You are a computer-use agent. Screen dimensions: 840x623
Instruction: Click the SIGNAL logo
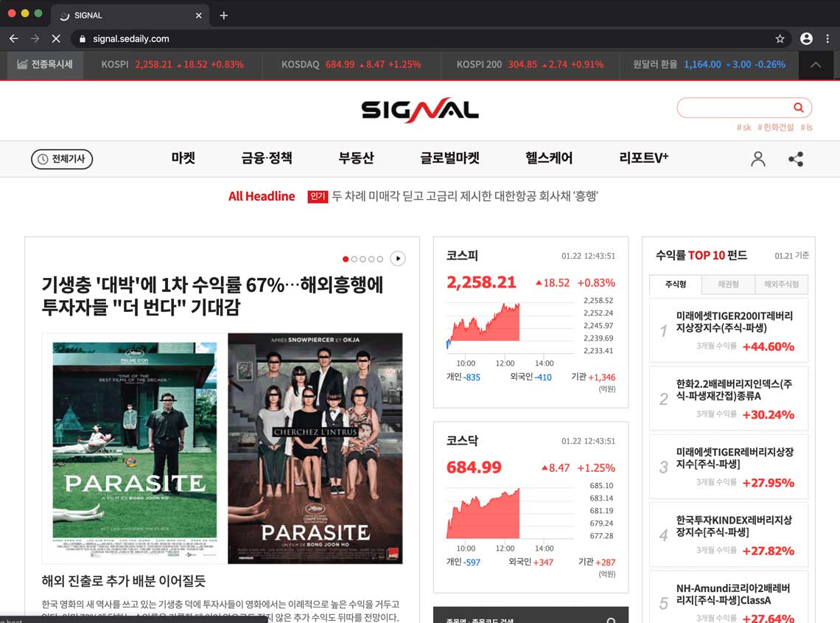[419, 110]
